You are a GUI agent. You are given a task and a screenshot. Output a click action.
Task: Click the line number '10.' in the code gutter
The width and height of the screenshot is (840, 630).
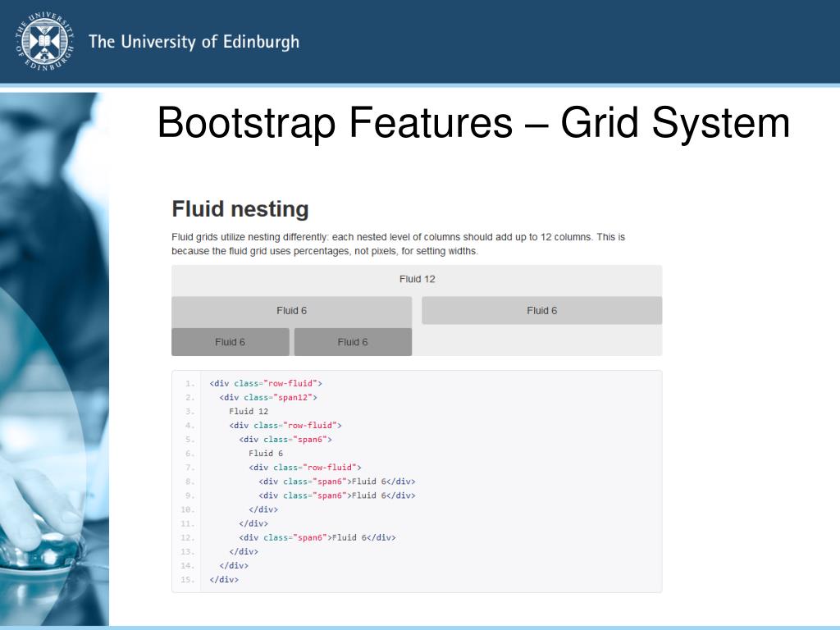click(x=187, y=509)
